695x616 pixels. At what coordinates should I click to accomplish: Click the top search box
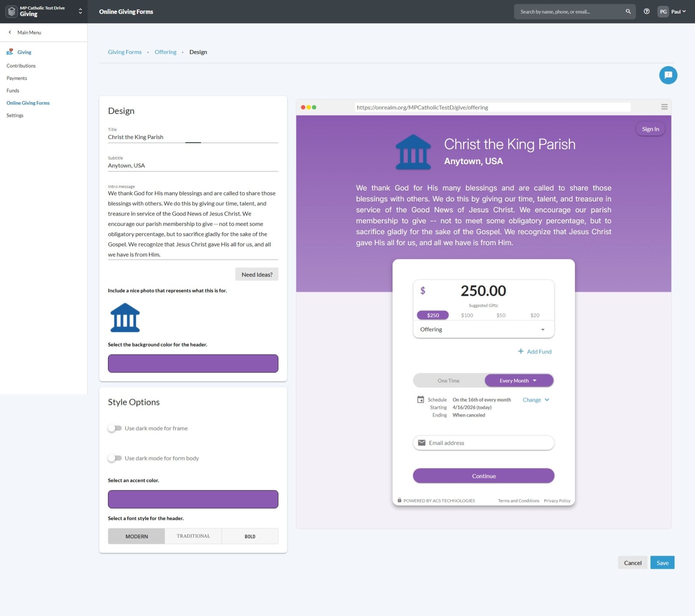(575, 12)
